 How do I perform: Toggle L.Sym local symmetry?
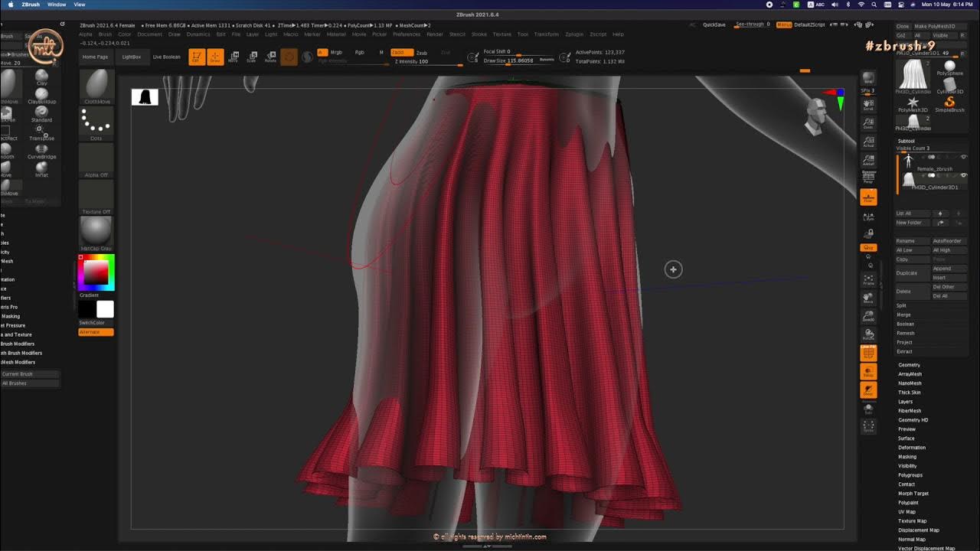pyautogui.click(x=868, y=217)
